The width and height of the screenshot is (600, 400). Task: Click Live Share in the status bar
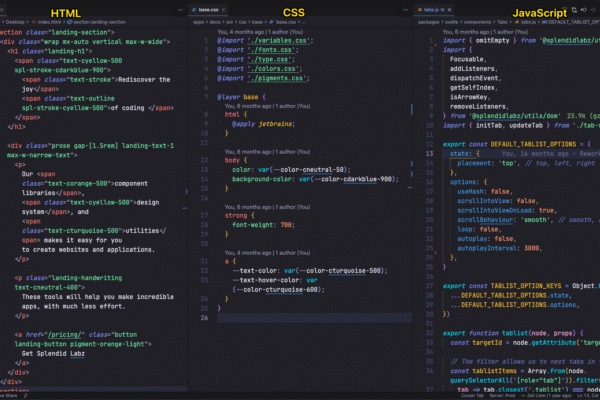(9, 396)
